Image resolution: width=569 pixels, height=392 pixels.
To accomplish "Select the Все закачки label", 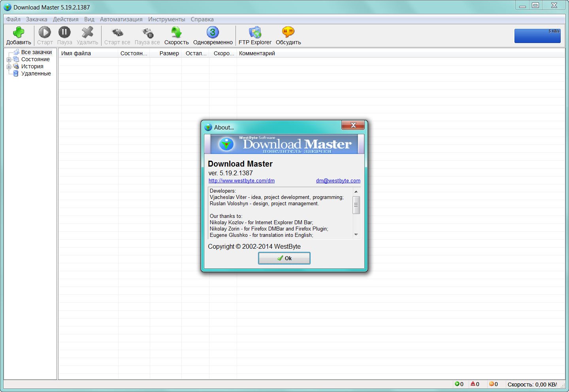I will (x=36, y=52).
